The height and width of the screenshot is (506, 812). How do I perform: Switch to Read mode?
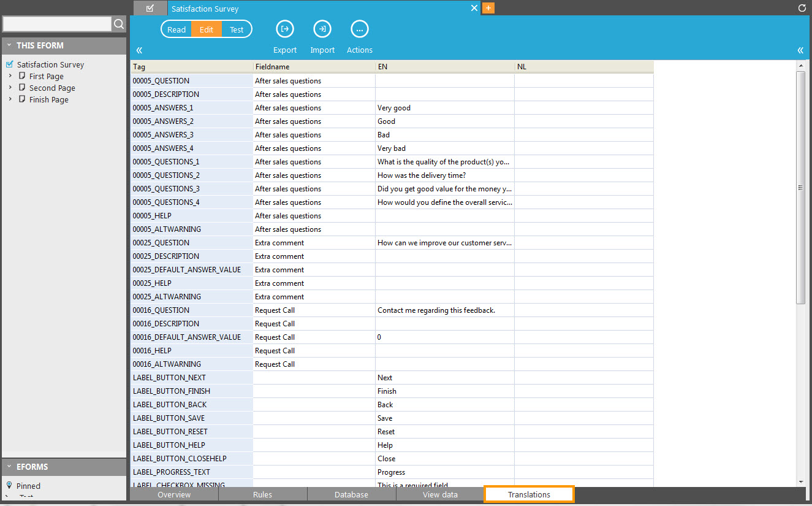coord(176,29)
